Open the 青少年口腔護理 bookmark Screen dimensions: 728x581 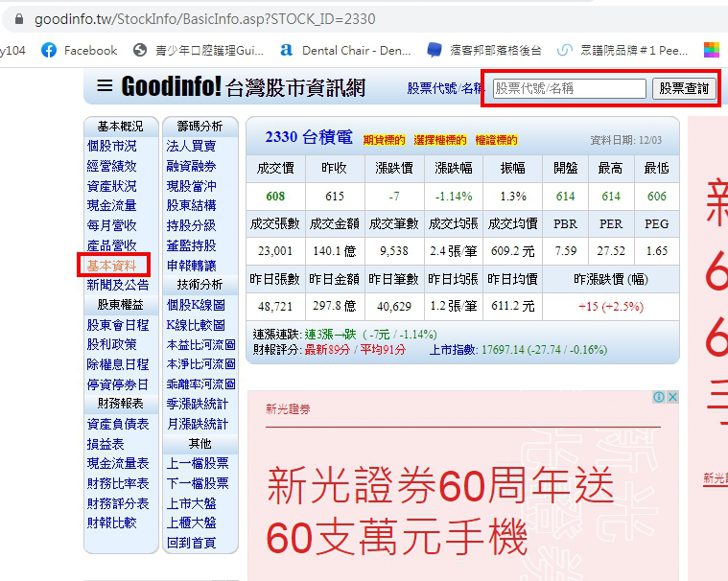pyautogui.click(x=199, y=50)
